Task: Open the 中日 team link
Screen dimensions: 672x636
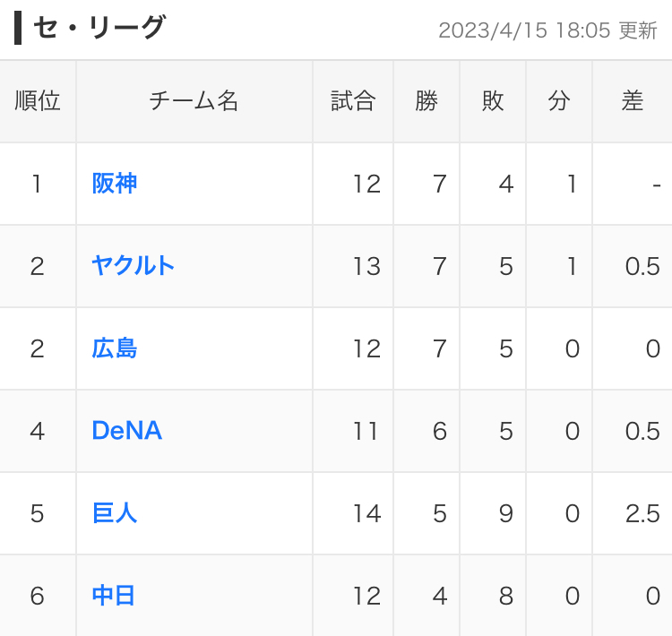Action: (x=114, y=596)
